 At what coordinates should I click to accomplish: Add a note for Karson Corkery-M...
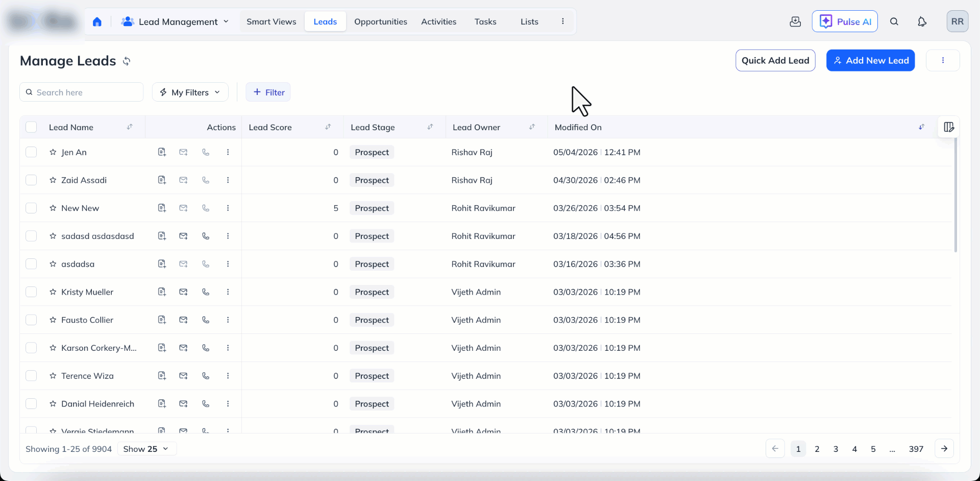tap(162, 348)
